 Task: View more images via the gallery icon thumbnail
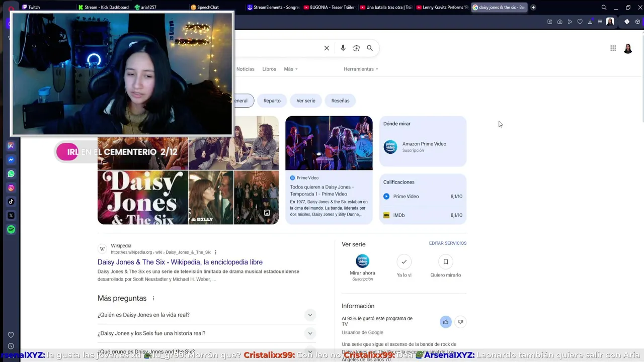257,197
